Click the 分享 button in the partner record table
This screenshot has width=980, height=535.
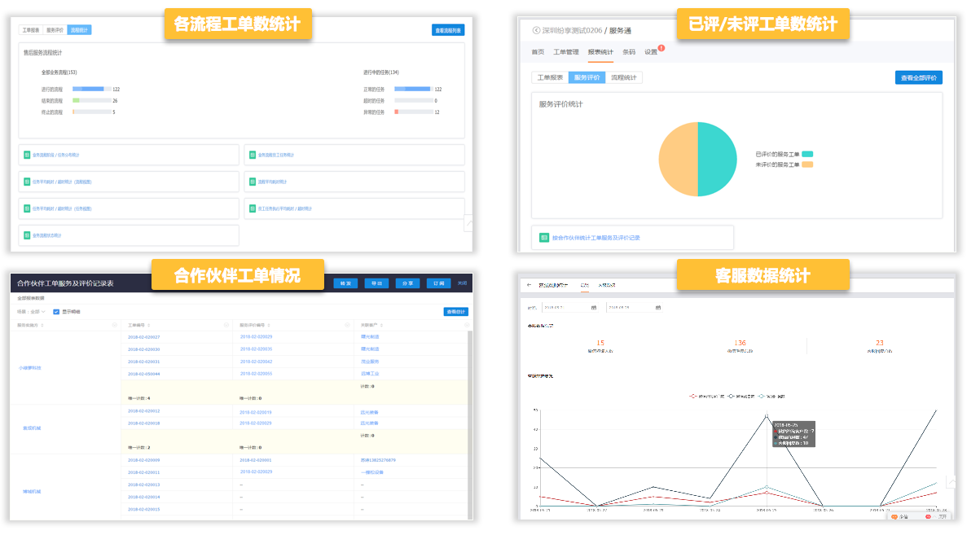pos(407,283)
